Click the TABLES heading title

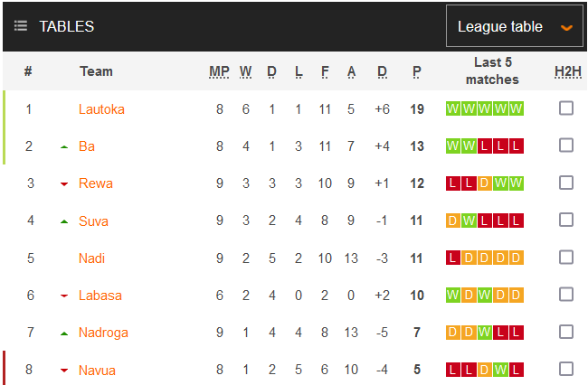pos(67,26)
